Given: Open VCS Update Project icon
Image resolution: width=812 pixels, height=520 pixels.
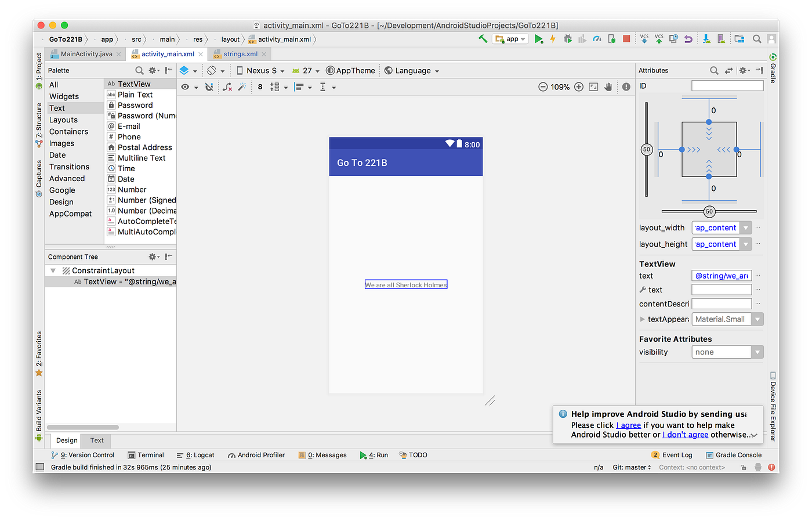Looking at the screenshot, I should [x=645, y=39].
